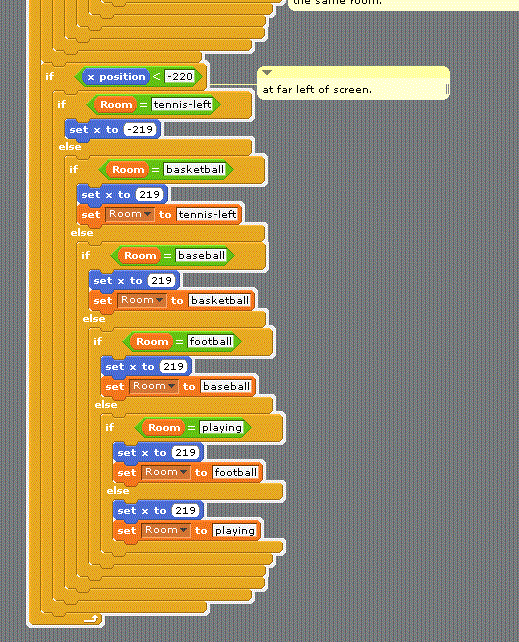Image resolution: width=519 pixels, height=642 pixels.
Task: Edit 'basketball' in the equals condition
Action: coord(195,170)
